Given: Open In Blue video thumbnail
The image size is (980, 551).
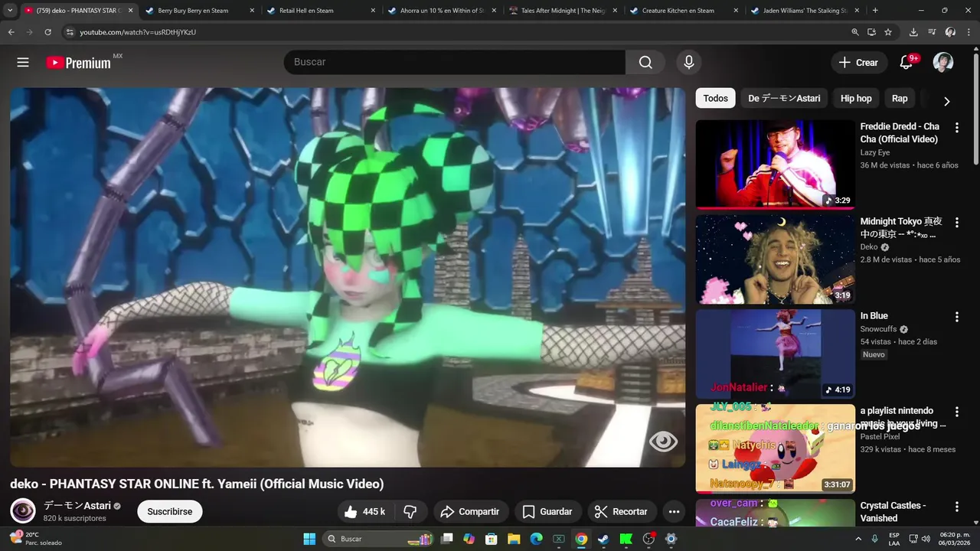Looking at the screenshot, I should point(775,354).
